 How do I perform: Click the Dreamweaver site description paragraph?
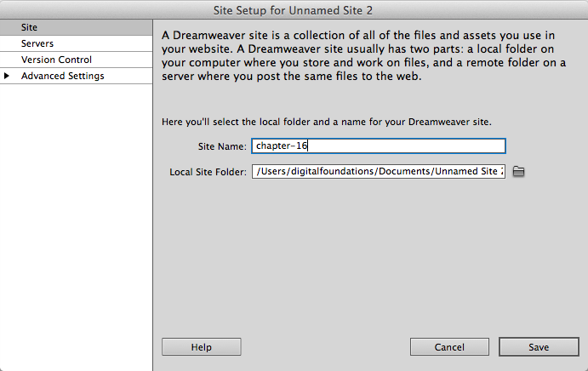tap(366, 55)
